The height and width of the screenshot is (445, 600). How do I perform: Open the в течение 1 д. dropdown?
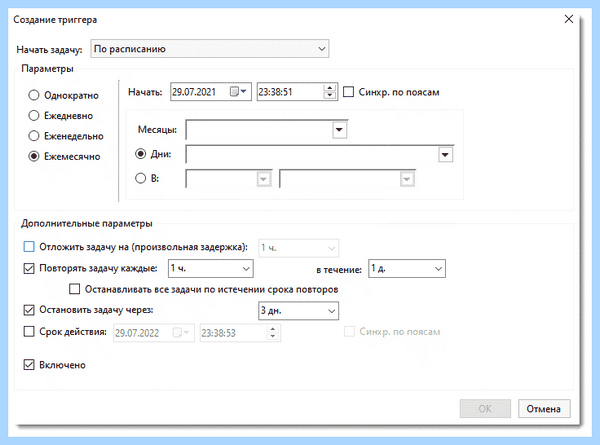coord(407,269)
